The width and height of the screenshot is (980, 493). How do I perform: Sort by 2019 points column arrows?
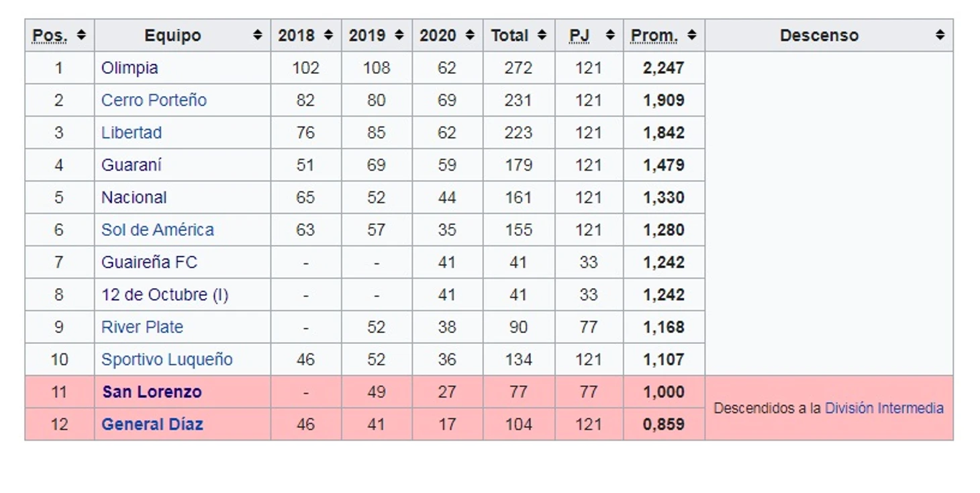pyautogui.click(x=399, y=36)
